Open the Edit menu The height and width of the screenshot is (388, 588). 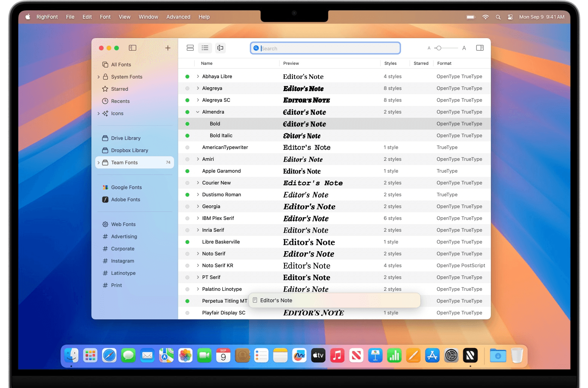[87, 17]
